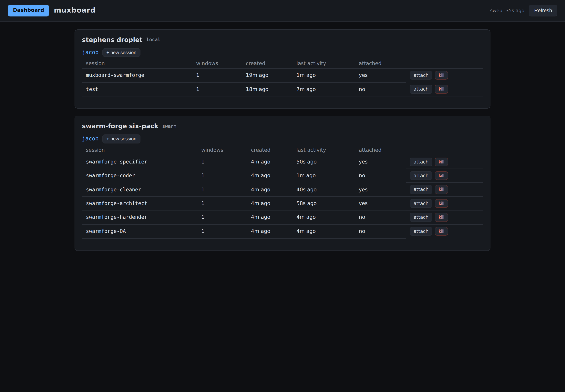Click 'attached' header in swarm-forge six-pack table
Viewport: 565px width, 392px height.
coord(370,150)
